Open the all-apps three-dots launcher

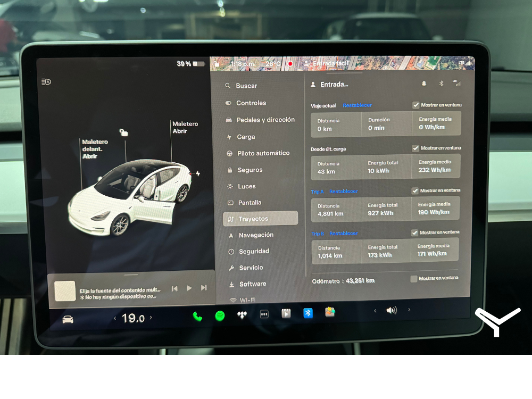tap(264, 314)
